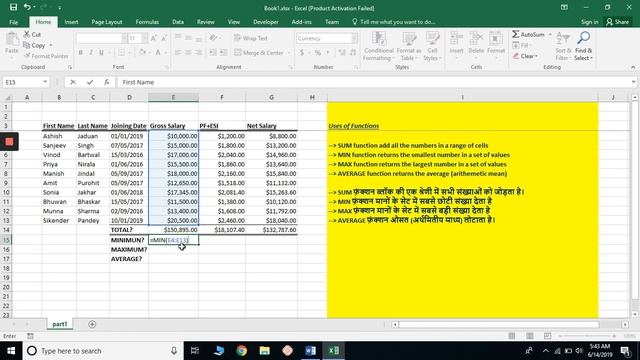Open the font name dropdown
This screenshot has height=360, width=640.
pyautogui.click(x=124, y=38)
